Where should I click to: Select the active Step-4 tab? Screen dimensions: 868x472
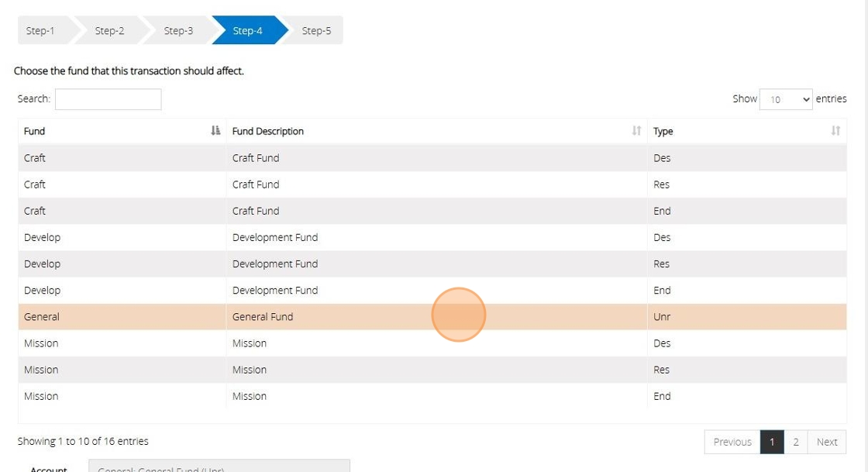(247, 31)
